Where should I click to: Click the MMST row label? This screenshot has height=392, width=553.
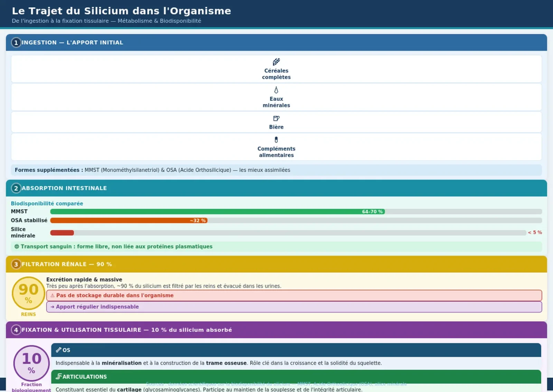coord(19,211)
